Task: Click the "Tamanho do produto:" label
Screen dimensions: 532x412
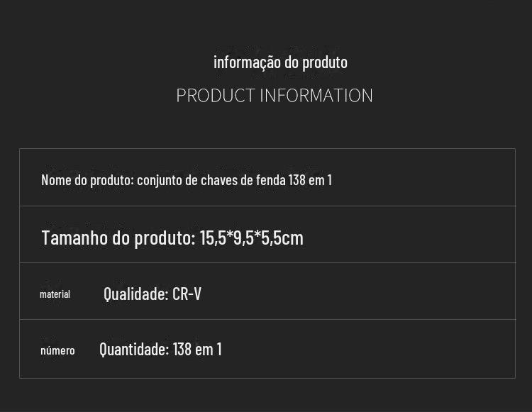Action: point(118,238)
